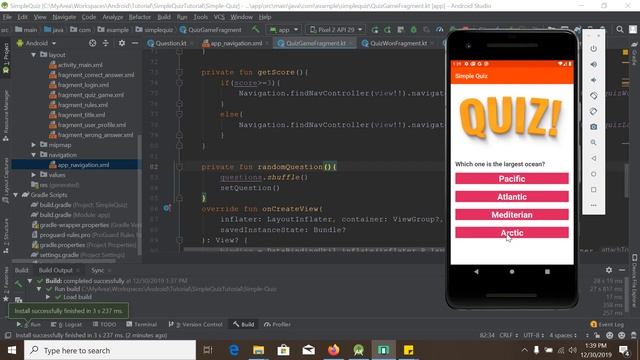Image resolution: width=640 pixels, height=360 pixels.
Task: Tap the phone screen Back navigation button
Action: pyautogui.click(x=476, y=271)
